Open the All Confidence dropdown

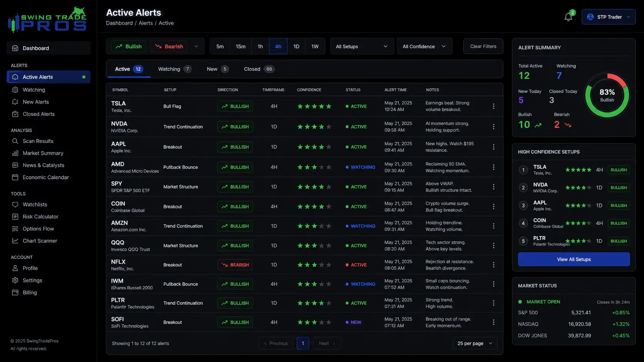(424, 47)
